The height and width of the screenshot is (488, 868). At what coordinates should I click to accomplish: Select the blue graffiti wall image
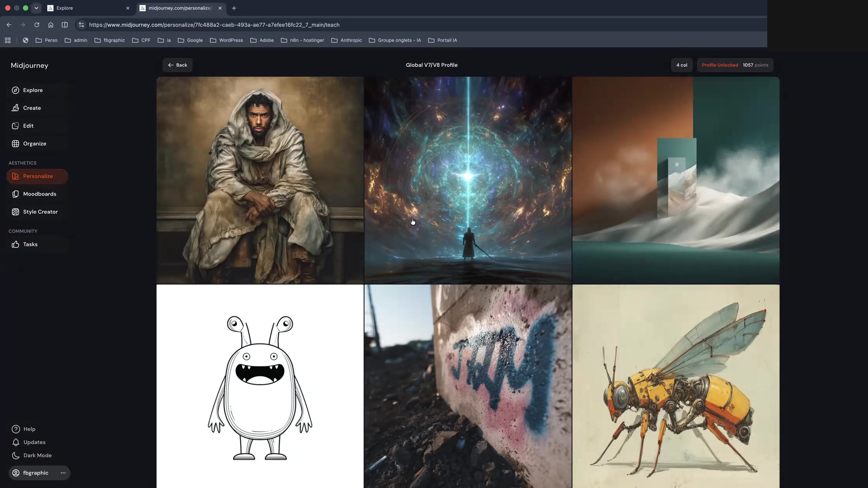click(468, 387)
